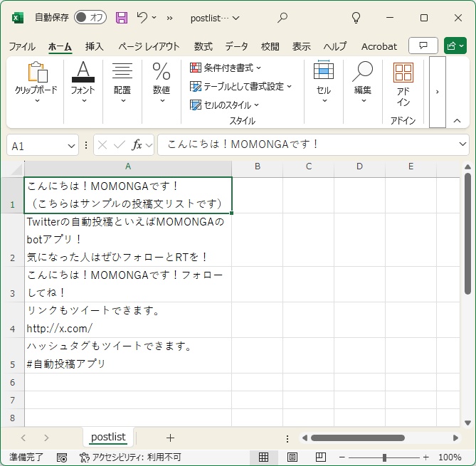This screenshot has width=476, height=466.
Task: Open the セル cells group
Action: [x=324, y=83]
